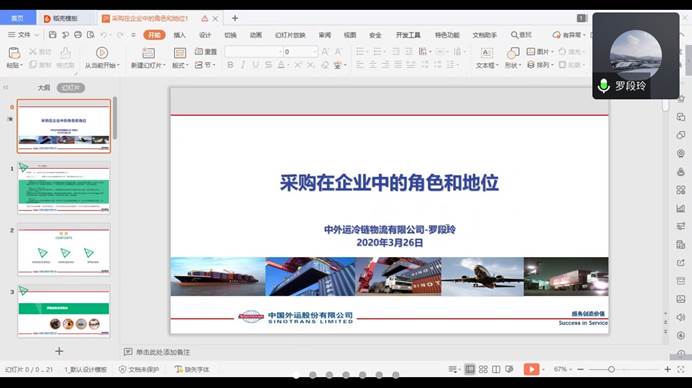Click the add slide plus below thumbnails
The width and height of the screenshot is (692, 388).
[59, 351]
